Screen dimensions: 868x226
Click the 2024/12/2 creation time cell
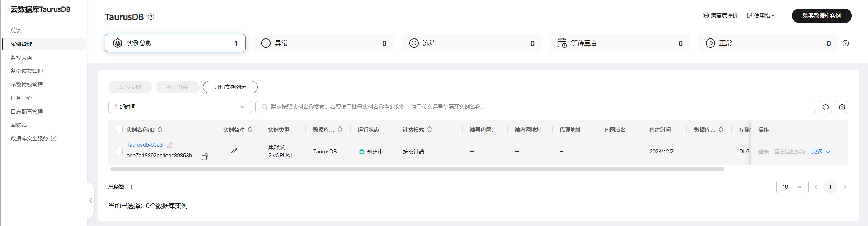click(x=664, y=152)
